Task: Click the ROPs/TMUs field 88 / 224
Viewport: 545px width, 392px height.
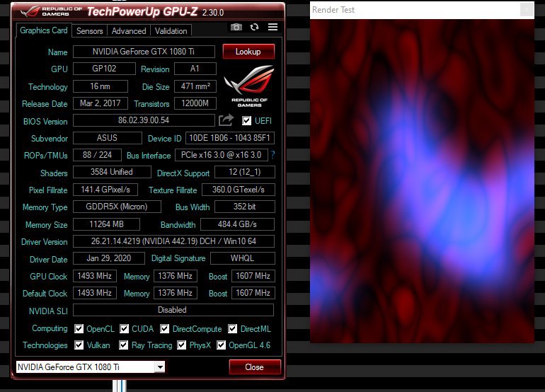Action: (x=98, y=155)
